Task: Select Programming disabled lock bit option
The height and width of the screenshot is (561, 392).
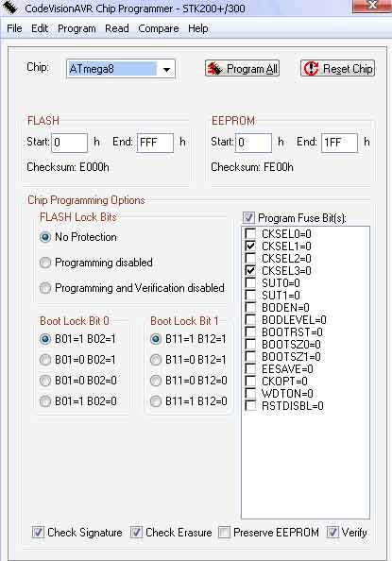Action: pyautogui.click(x=45, y=263)
